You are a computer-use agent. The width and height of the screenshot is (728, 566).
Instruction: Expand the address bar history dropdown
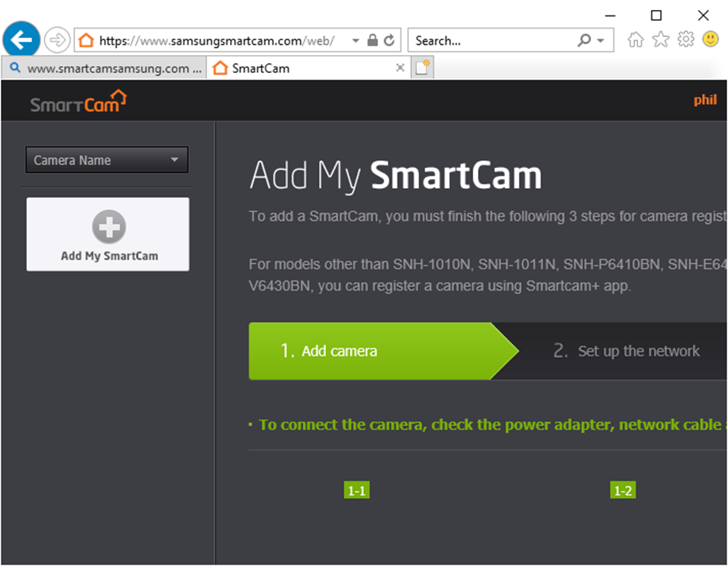[355, 41]
